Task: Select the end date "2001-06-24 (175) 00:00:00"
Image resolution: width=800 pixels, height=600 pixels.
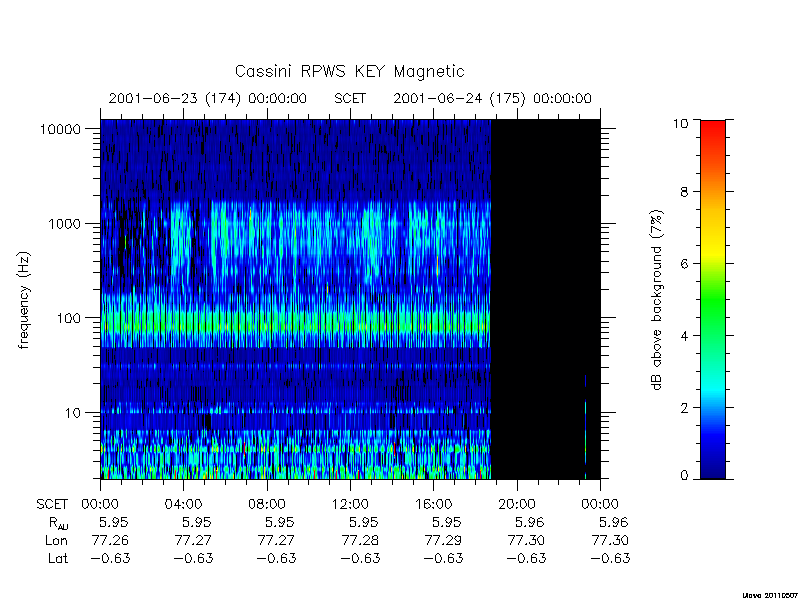Action: [x=492, y=98]
